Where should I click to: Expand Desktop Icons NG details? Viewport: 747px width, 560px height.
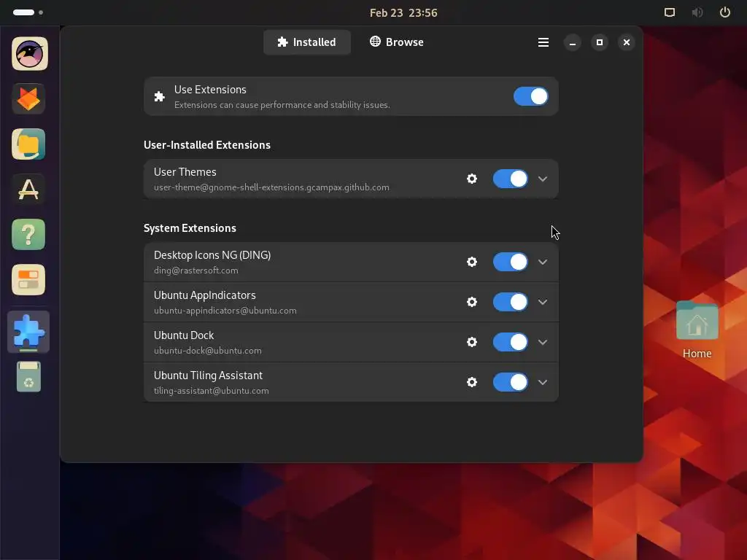tap(543, 262)
